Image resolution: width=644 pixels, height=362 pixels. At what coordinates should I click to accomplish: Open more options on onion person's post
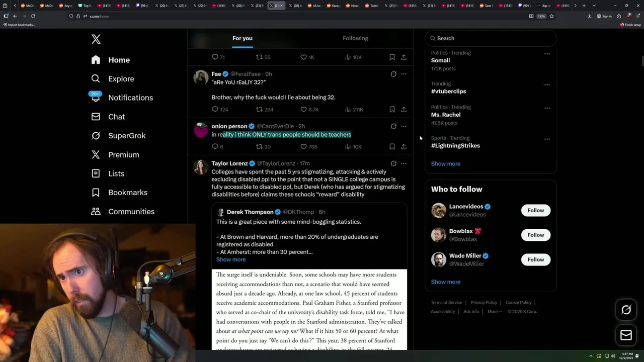[x=404, y=126]
